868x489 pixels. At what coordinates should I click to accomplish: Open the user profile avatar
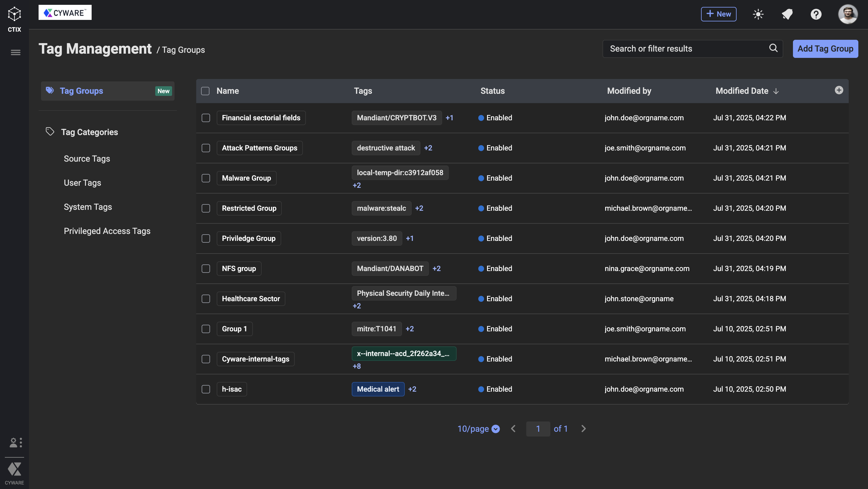coord(848,14)
